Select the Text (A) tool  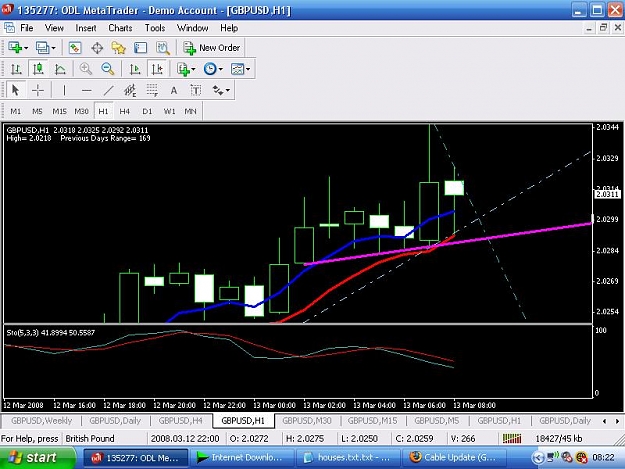(x=174, y=90)
